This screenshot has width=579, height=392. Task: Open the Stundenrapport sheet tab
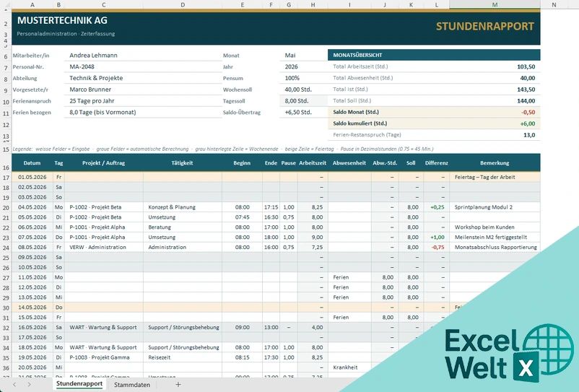(79, 384)
